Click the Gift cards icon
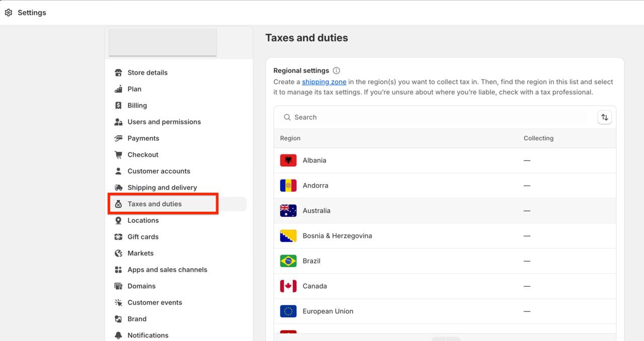 coord(118,237)
